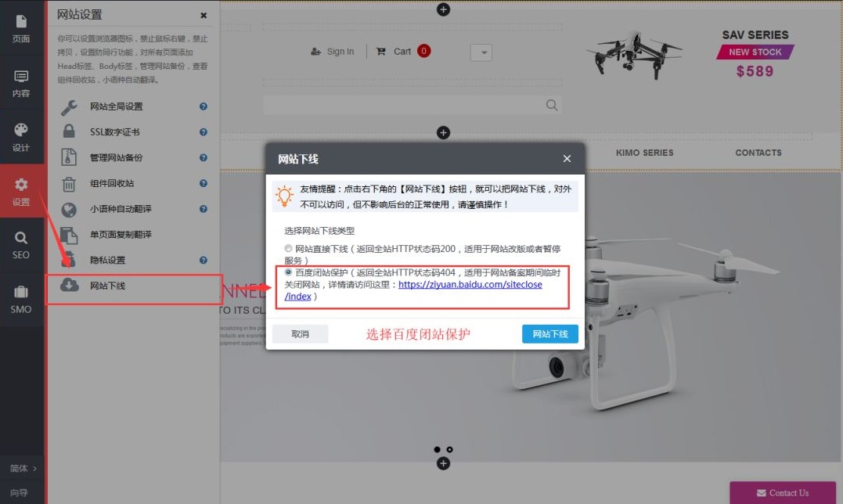The height and width of the screenshot is (504, 843).
Task: Open the KIMO SERIES menu item
Action: pyautogui.click(x=644, y=153)
